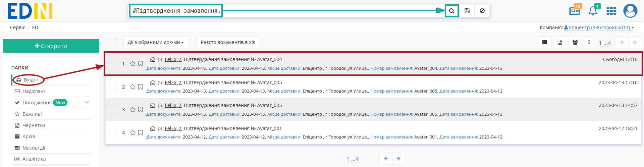This screenshot has width=644, height=167.
Task: Tick the select-all documents checkbox
Action: [x=113, y=43]
